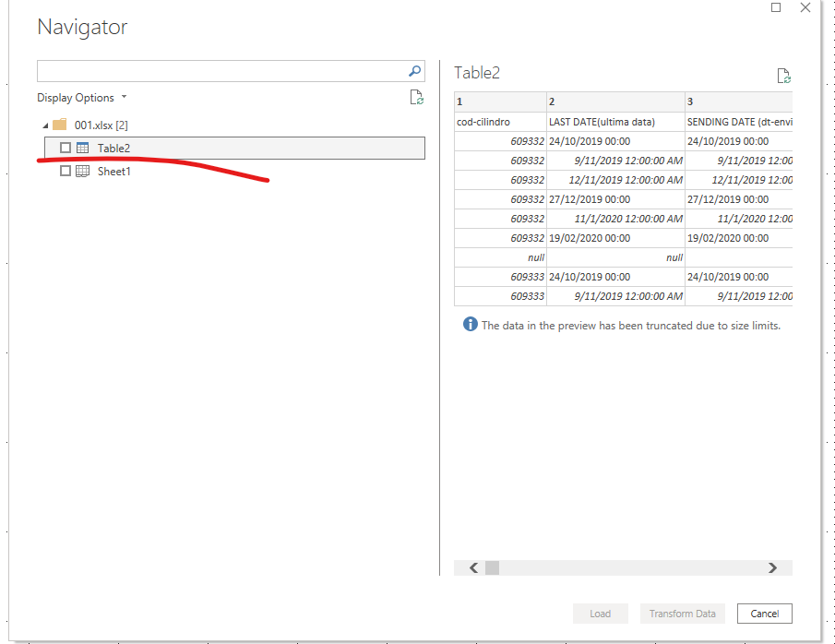Select the Table2 tree item
The height and width of the screenshot is (644, 835).
235,148
